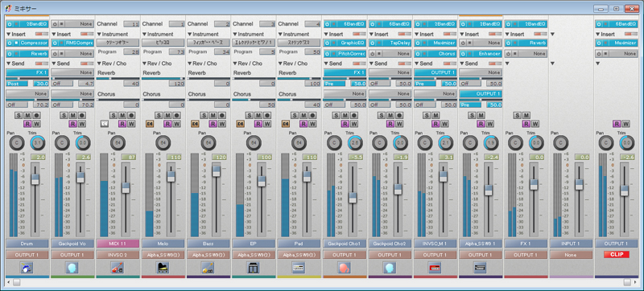Click the EP track electric piano icon
The width and height of the screenshot is (644, 291).
click(254, 268)
